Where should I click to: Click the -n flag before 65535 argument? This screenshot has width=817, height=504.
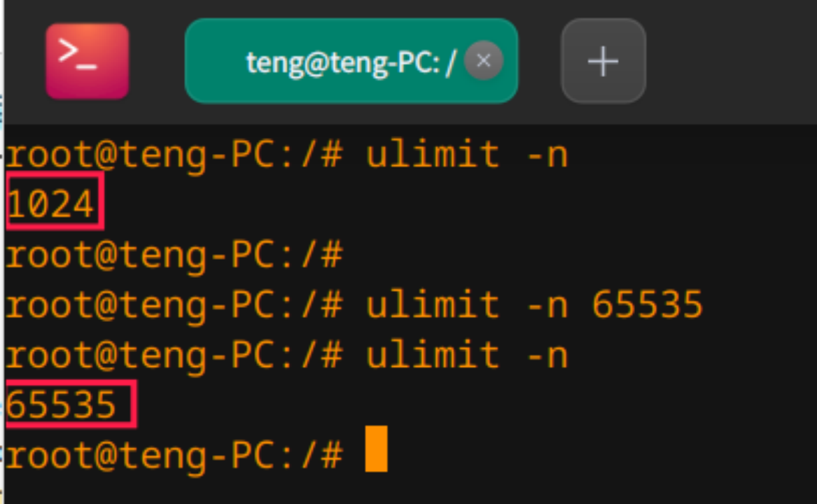(x=547, y=304)
